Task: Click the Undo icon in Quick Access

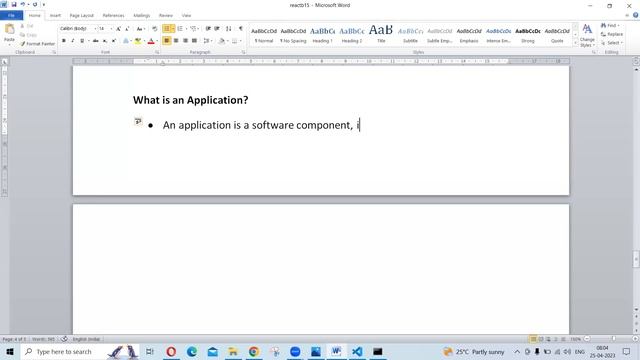Action: [22, 4]
